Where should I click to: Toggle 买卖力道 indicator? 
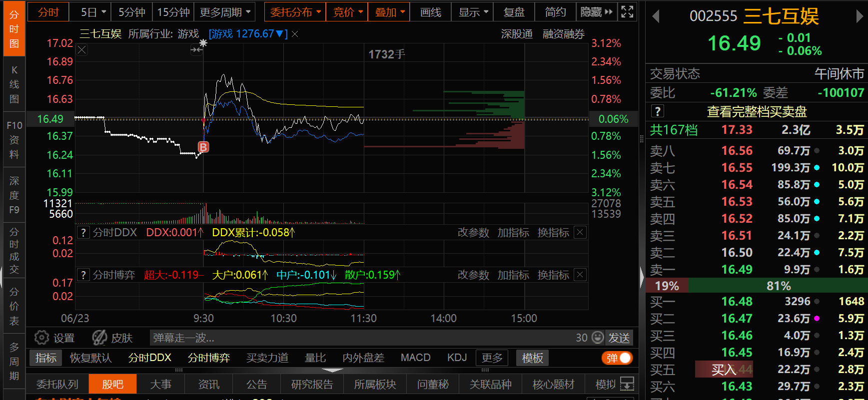tap(267, 358)
